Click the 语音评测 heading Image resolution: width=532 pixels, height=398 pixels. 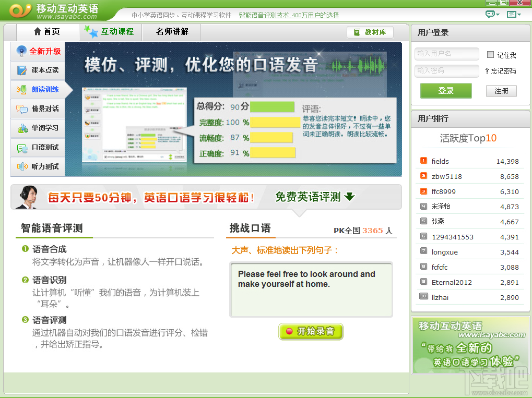(x=49, y=320)
